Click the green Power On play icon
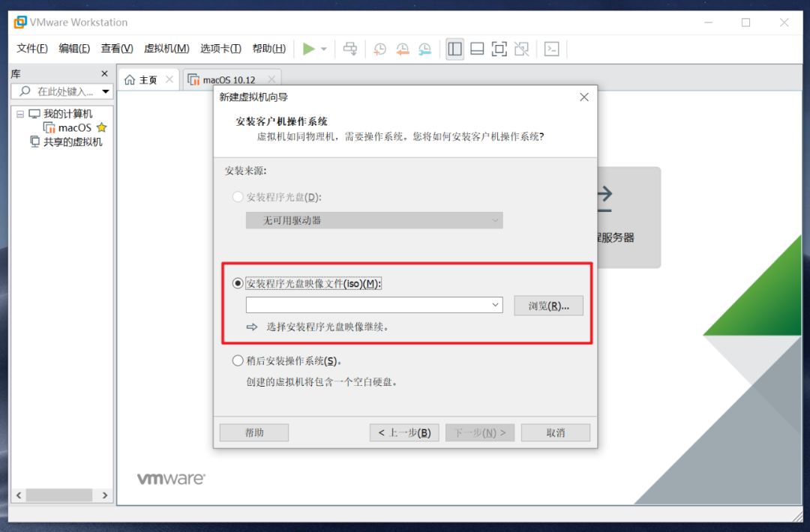This screenshot has height=532, width=810. pos(309,49)
